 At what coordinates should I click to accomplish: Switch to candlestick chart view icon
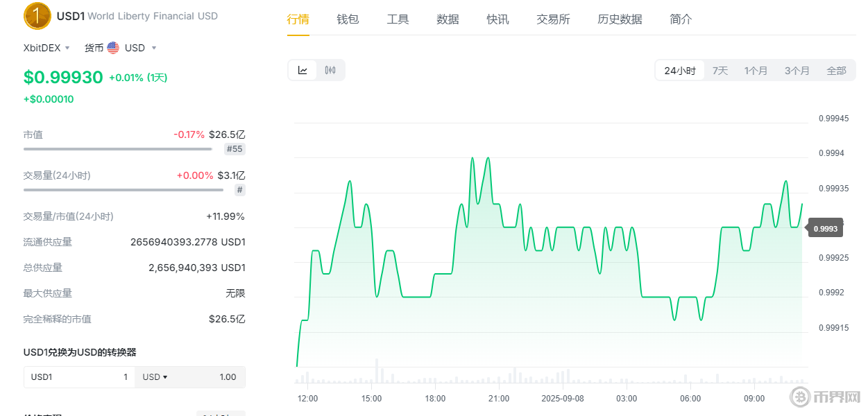click(x=330, y=70)
